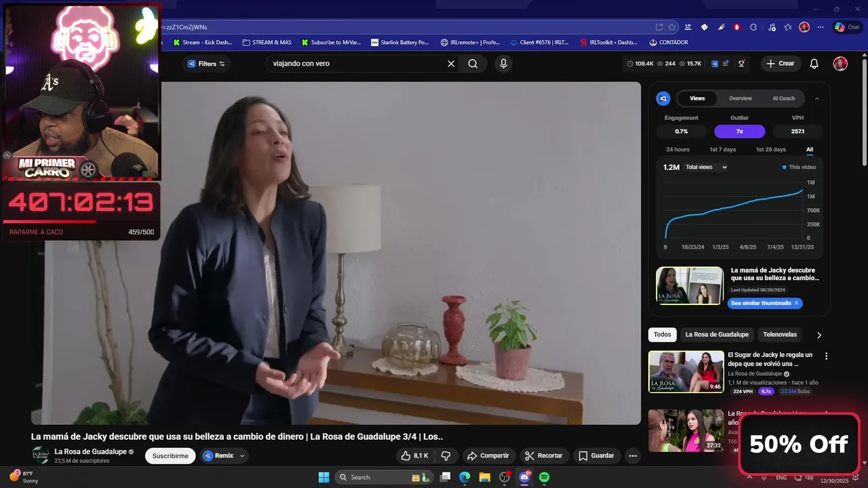Open the LT extension icon
868x488 pixels.
(x=688, y=27)
